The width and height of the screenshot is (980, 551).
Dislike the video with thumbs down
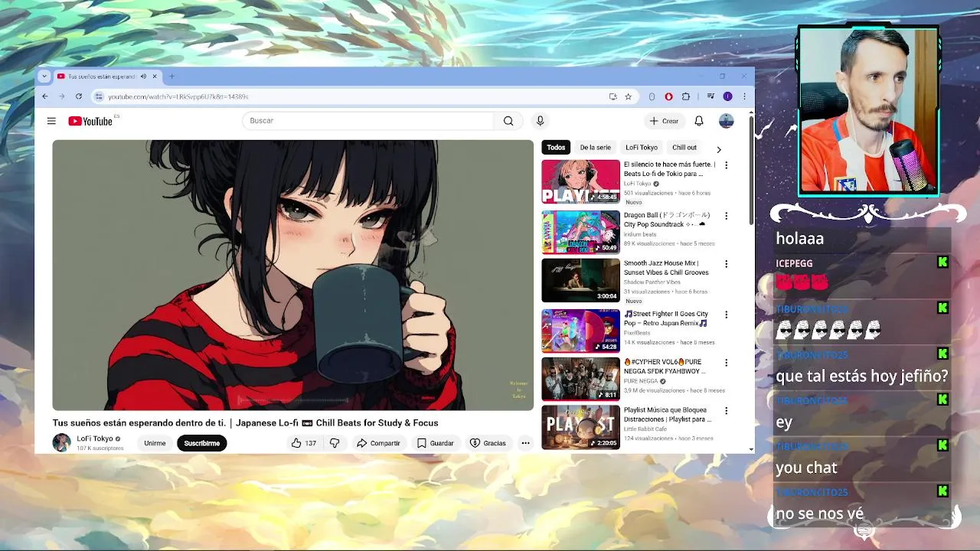[x=335, y=443]
